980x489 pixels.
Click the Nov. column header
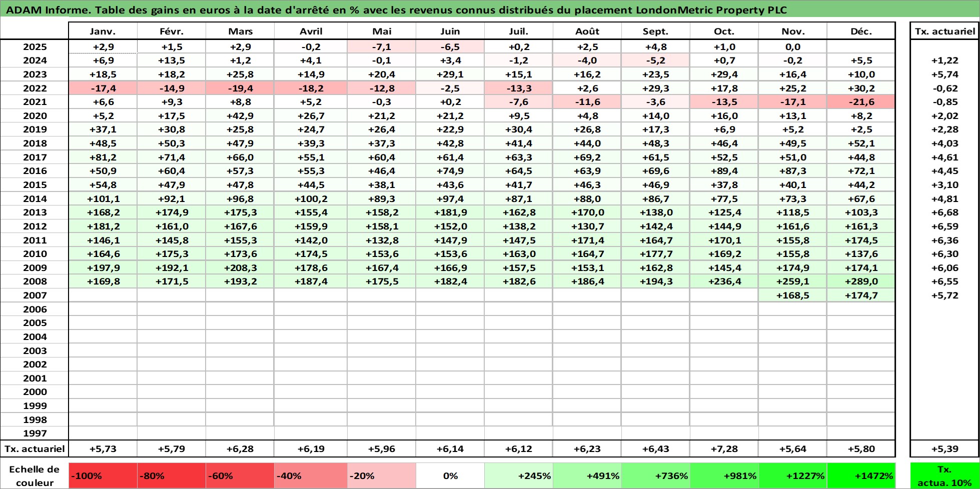pyautogui.click(x=793, y=31)
